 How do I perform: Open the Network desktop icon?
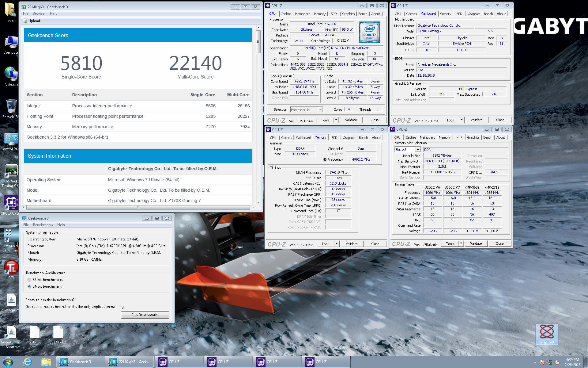click(11, 77)
